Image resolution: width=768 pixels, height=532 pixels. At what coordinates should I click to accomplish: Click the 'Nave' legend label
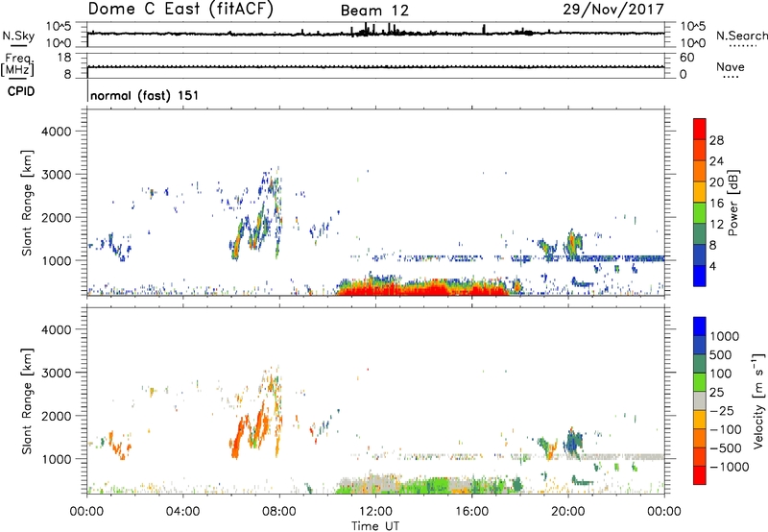tap(731, 67)
